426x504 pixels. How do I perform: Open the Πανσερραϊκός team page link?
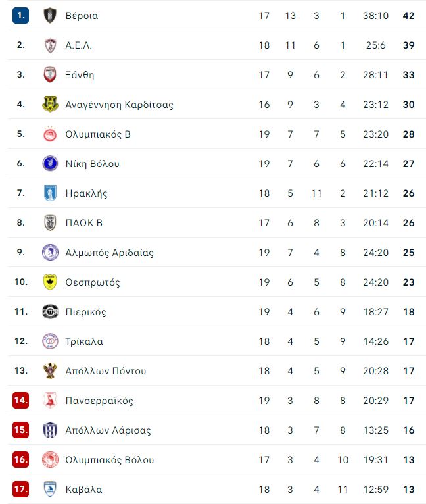pos(99,401)
